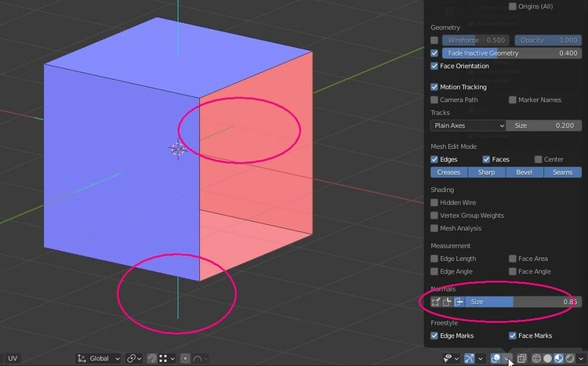Toggle face normals display icon
Image resolution: width=588 pixels, height=366 pixels.
pos(459,302)
